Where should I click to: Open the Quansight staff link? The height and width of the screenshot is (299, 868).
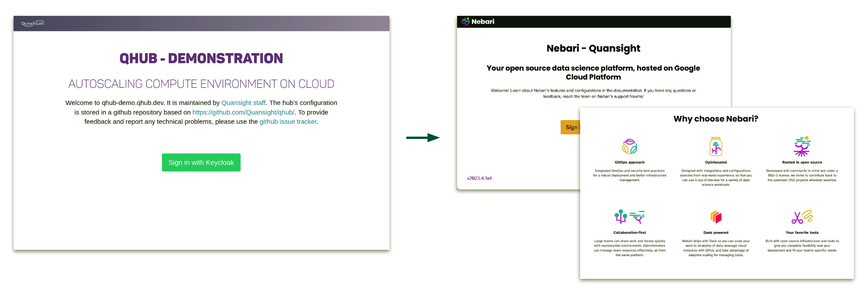tap(243, 103)
